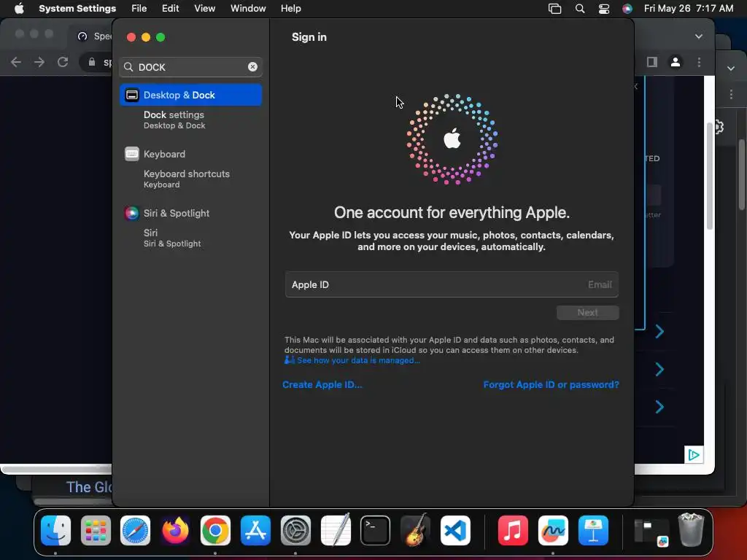
Task: Click the padlock icon in Chrome's address bar
Action: click(92, 62)
